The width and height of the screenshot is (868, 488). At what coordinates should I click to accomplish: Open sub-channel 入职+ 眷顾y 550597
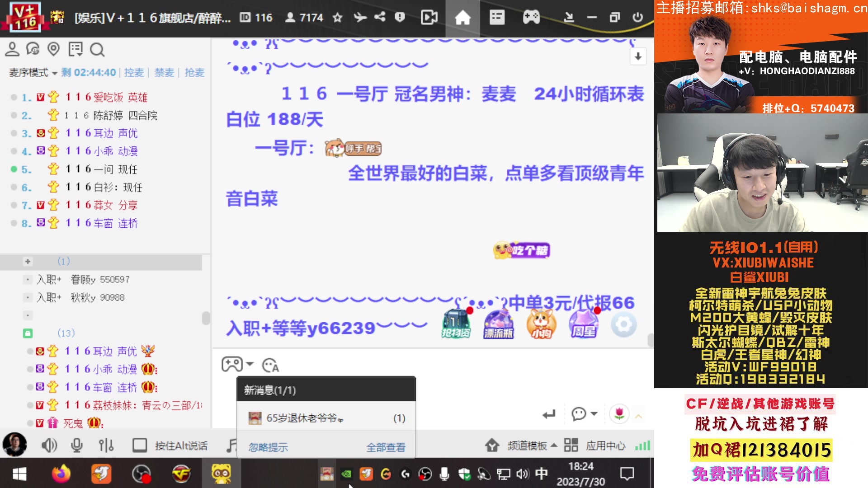tap(83, 280)
